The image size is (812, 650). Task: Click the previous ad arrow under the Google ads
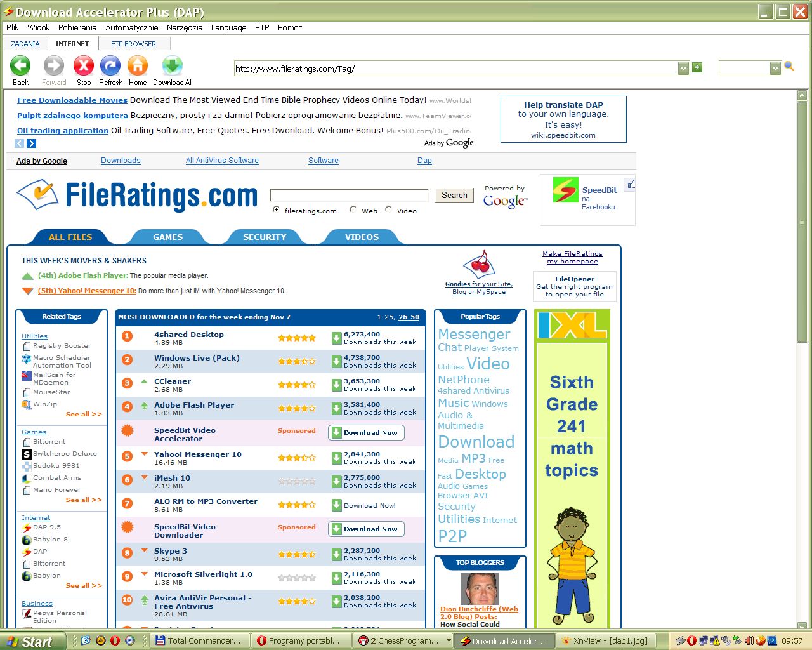(20, 143)
